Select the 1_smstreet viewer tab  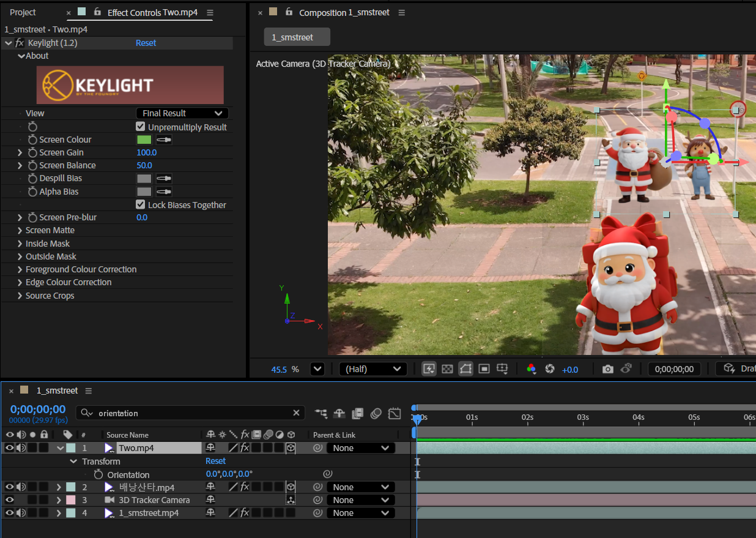297,37
